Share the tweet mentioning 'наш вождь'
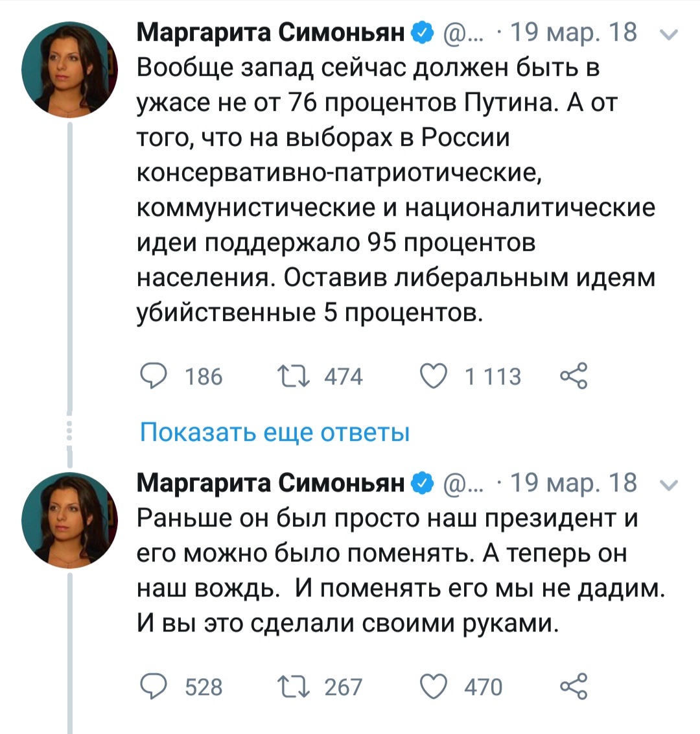700x734 pixels. coord(573,687)
